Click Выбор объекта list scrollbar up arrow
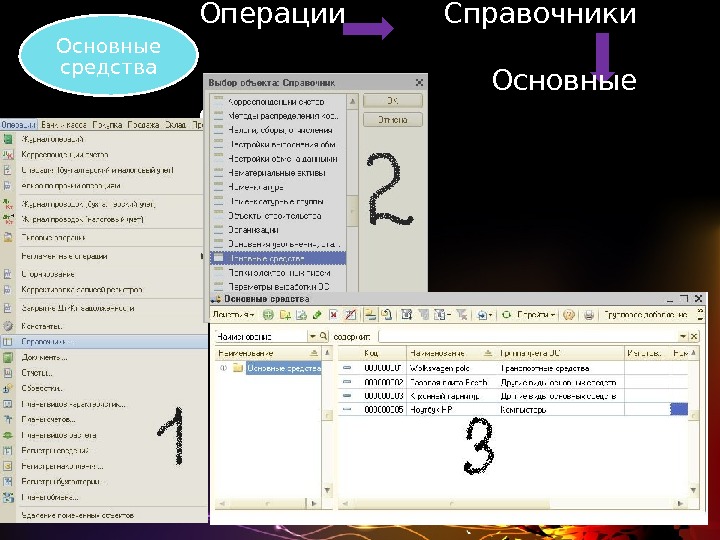This screenshot has height=540, width=720. pos(352,101)
